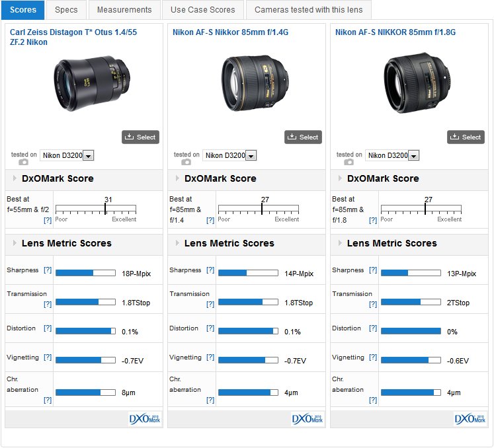
Task: Click the 14P-Mpix sharpness value
Action: (x=299, y=274)
